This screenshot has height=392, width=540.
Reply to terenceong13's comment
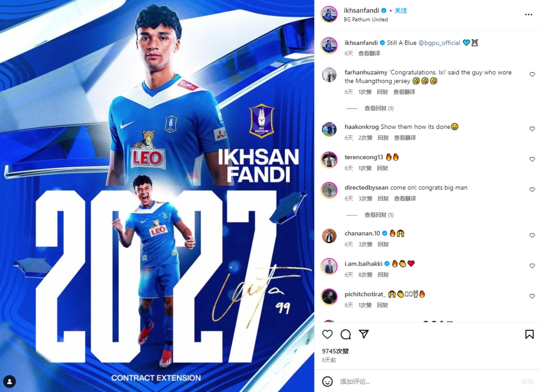pyautogui.click(x=382, y=168)
